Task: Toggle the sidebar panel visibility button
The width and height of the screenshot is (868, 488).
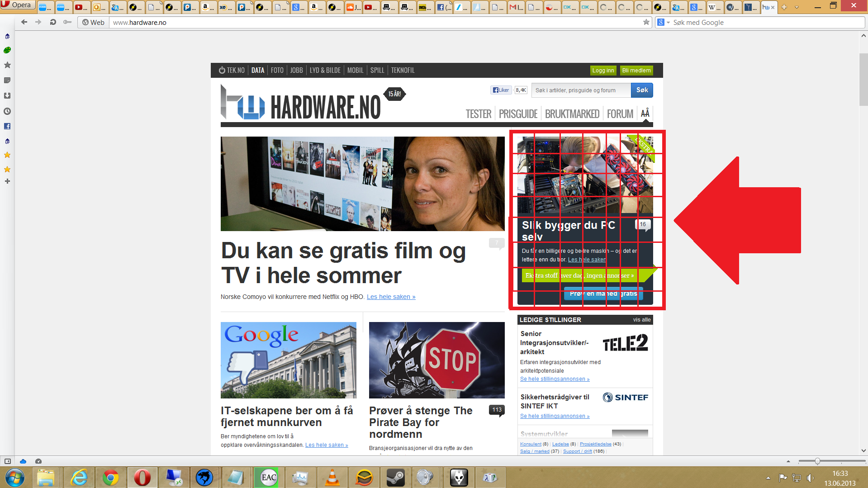Action: (x=8, y=461)
